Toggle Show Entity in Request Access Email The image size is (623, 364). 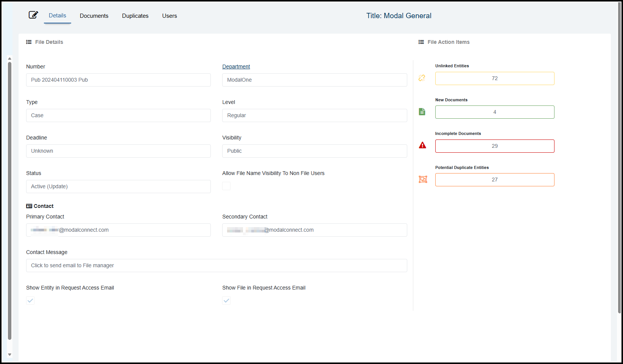point(30,300)
